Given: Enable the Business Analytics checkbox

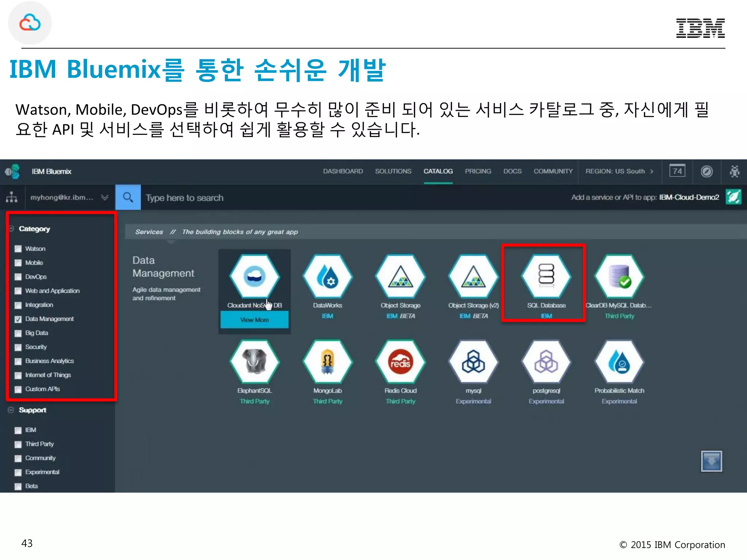Looking at the screenshot, I should 18,361.
